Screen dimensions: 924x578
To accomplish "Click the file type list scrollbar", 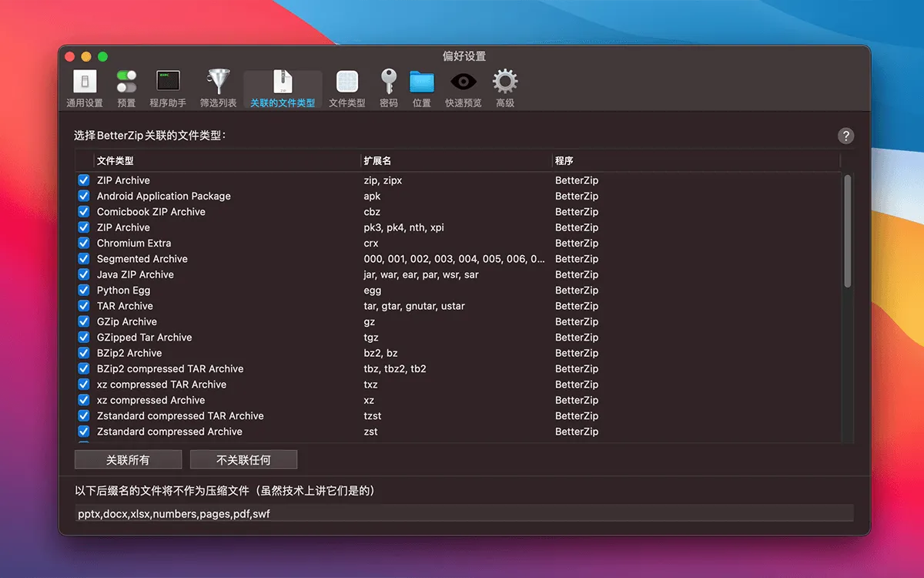I will click(x=847, y=231).
